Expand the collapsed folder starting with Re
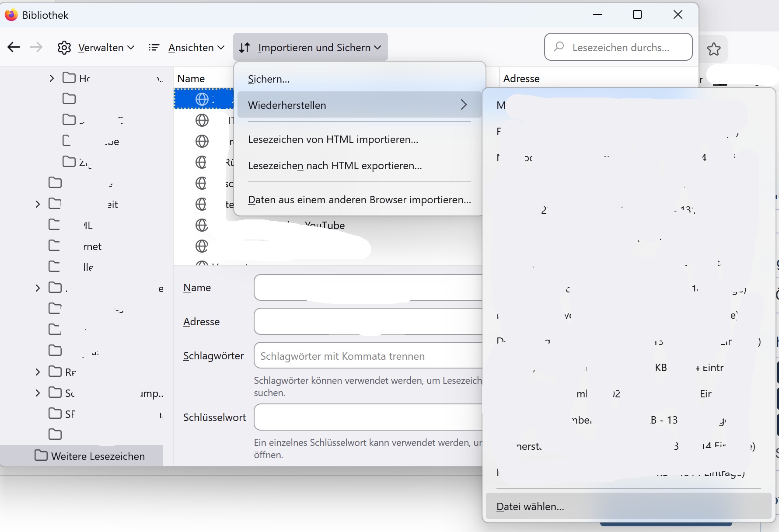The image size is (779, 532). pos(38,372)
